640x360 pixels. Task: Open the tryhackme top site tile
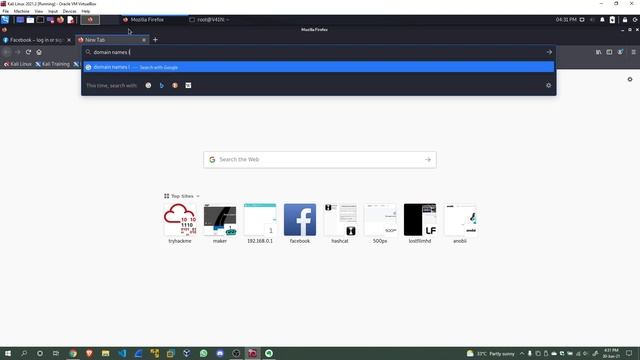(180, 224)
